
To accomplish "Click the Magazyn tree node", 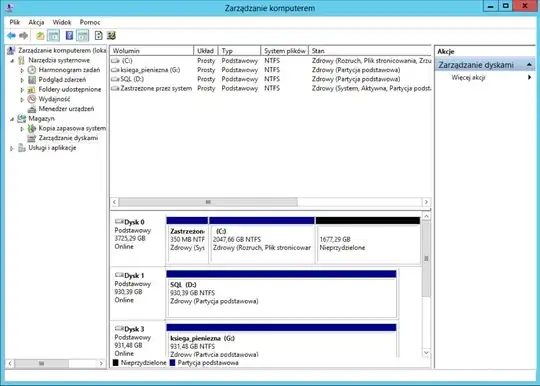I will pyautogui.click(x=41, y=118).
